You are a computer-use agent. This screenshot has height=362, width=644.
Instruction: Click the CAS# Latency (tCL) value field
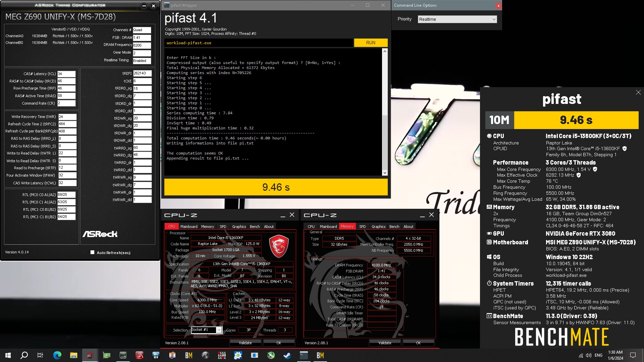point(66,74)
